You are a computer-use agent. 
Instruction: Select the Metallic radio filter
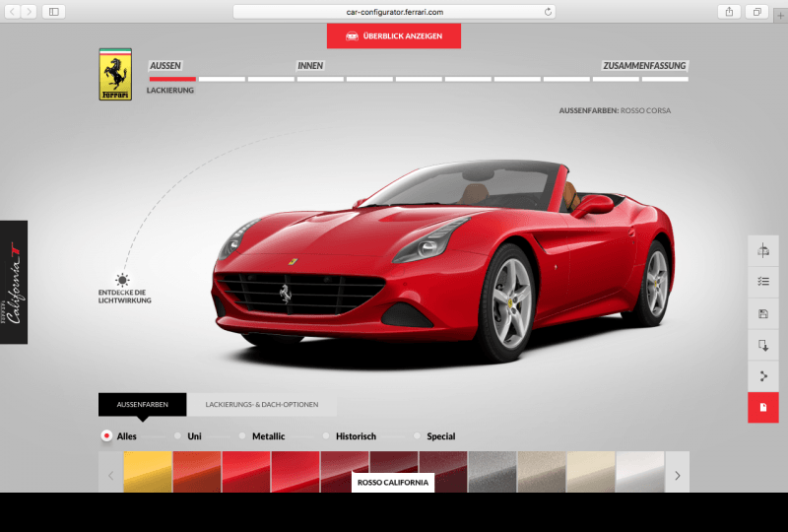pos(242,436)
